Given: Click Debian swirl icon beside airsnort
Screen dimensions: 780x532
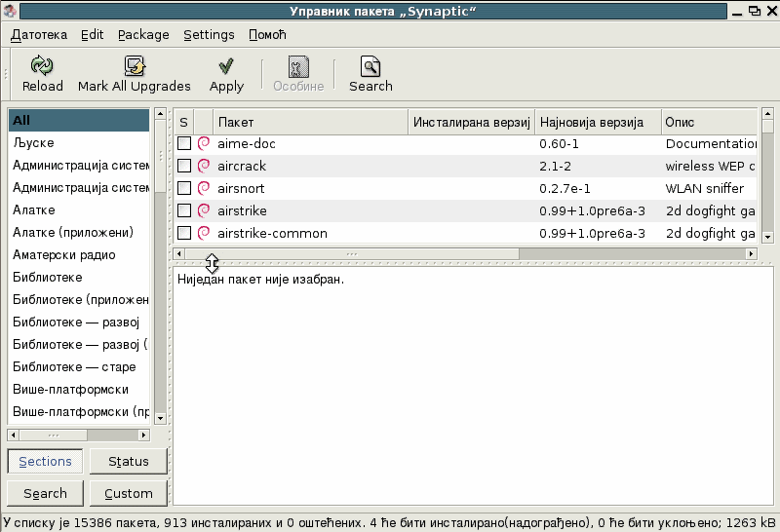Looking at the screenshot, I should (204, 188).
